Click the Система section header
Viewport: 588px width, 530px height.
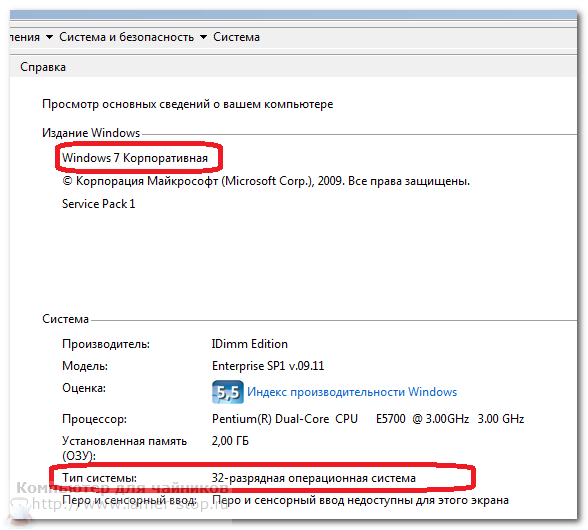[x=65, y=319]
